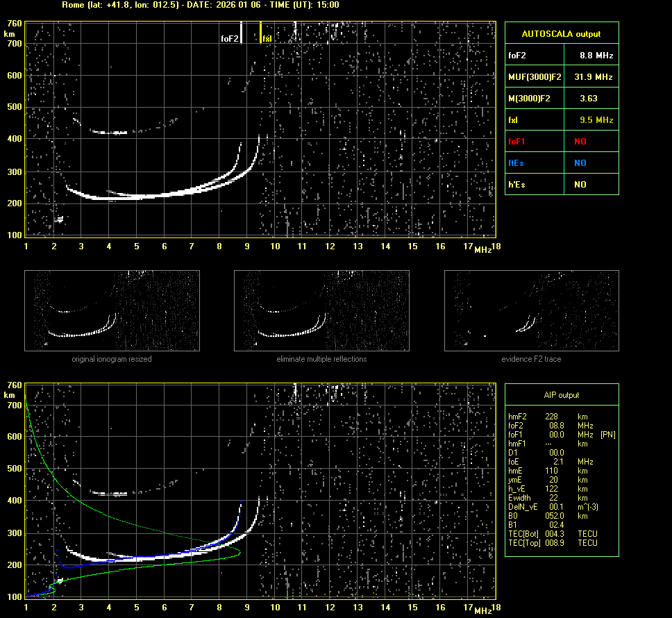
Task: Select the foF2 8.8 MHz value
Action: [x=596, y=55]
